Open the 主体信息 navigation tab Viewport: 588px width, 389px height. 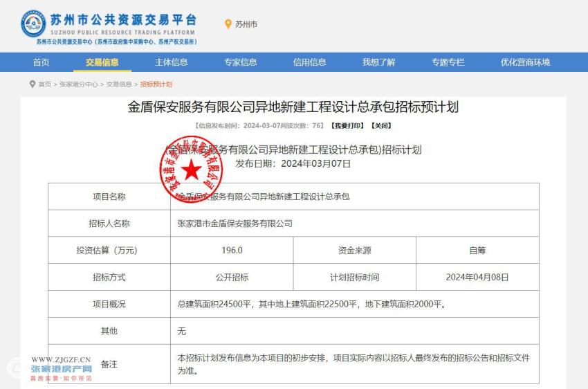point(171,62)
